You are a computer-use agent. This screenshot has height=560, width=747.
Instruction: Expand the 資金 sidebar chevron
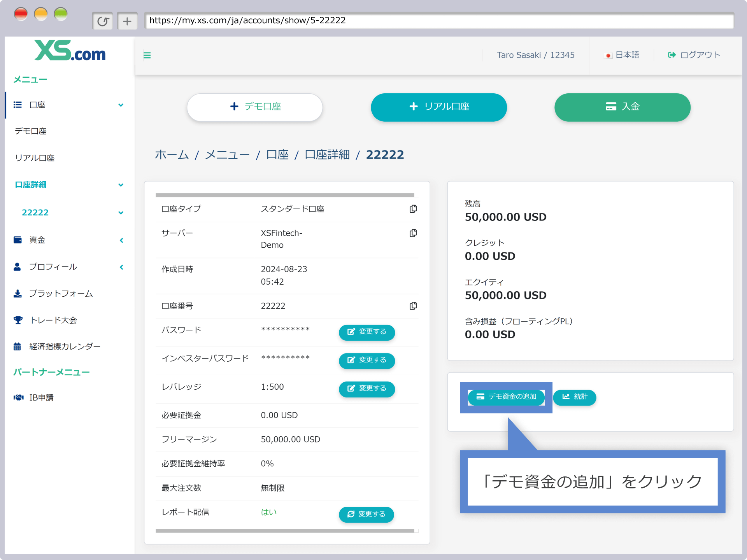point(121,240)
